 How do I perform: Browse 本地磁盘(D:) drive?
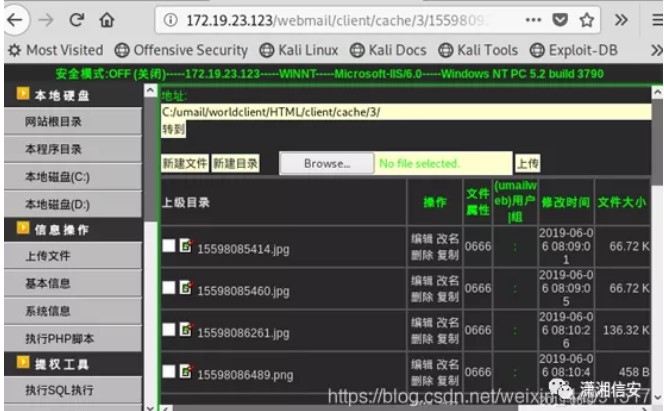coord(73,204)
